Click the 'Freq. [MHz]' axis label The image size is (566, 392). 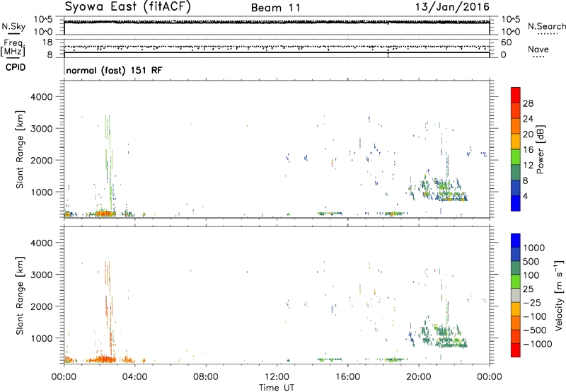pos(13,48)
